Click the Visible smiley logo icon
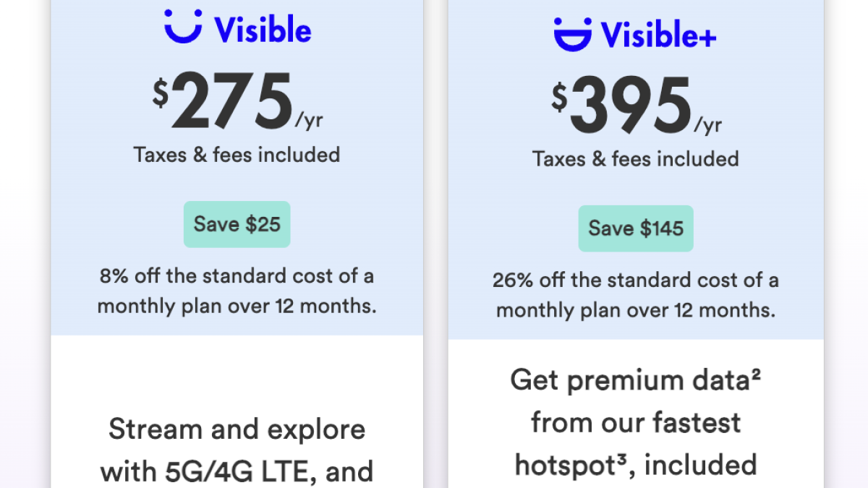This screenshot has height=488, width=868. click(x=183, y=27)
